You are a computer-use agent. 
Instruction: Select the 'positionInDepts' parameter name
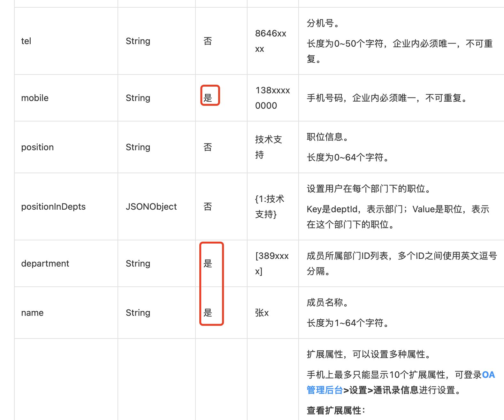[53, 207]
